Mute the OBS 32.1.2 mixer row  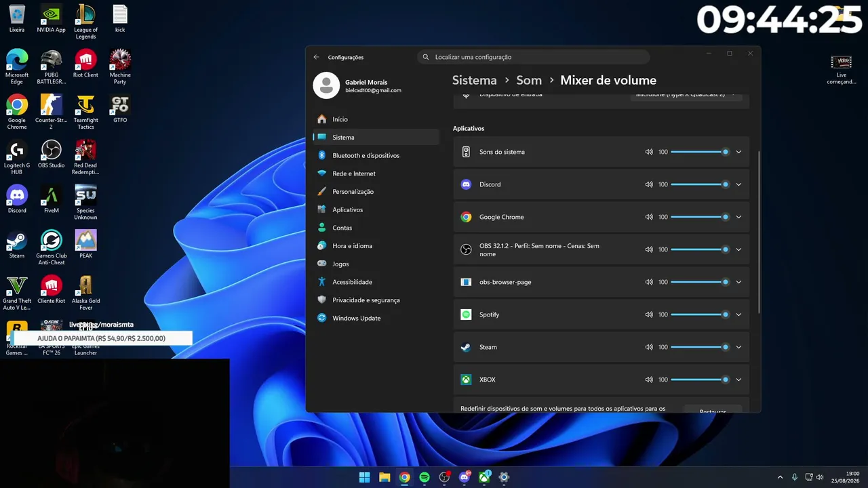click(x=649, y=249)
